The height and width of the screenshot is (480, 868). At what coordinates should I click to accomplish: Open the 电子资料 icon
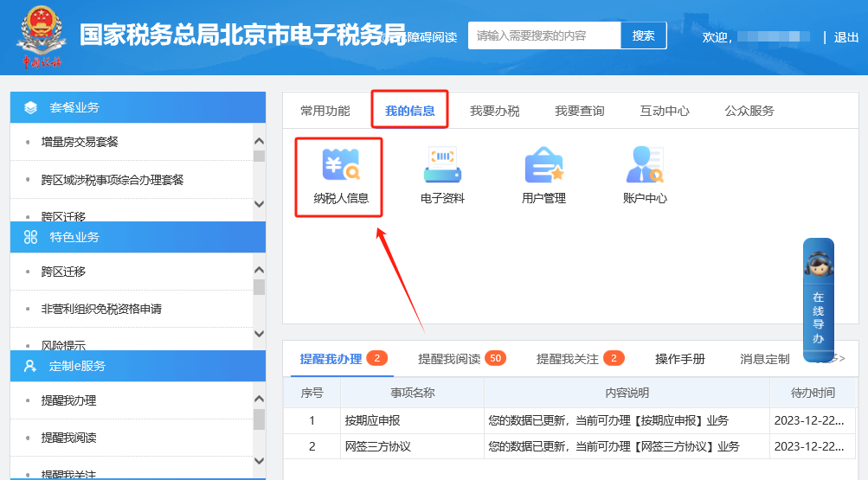[x=442, y=176]
